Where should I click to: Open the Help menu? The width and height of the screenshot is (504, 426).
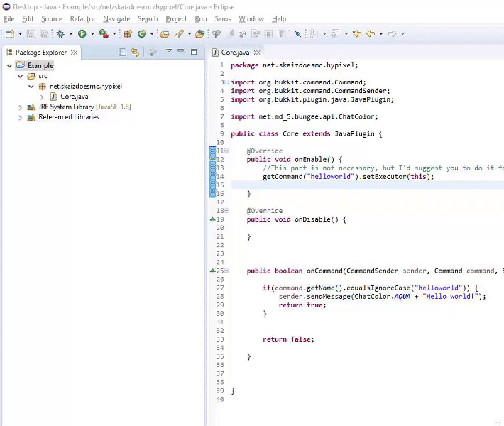(279, 19)
